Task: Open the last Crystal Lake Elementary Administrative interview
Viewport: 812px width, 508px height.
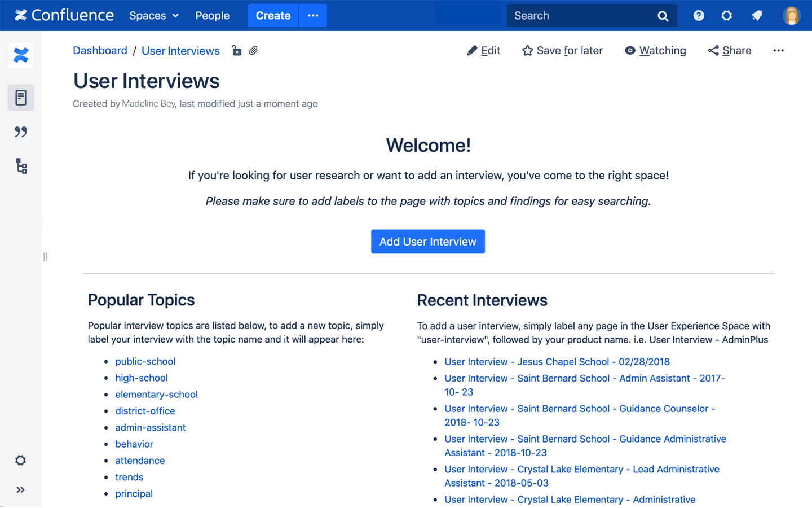Action: pos(570,500)
